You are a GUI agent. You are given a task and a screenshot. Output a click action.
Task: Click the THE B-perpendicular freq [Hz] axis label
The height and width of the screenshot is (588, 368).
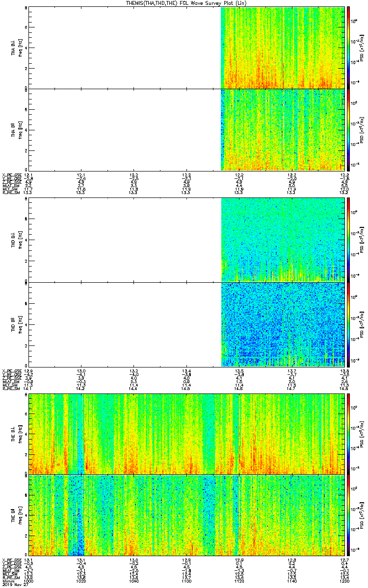pyautogui.click(x=20, y=434)
